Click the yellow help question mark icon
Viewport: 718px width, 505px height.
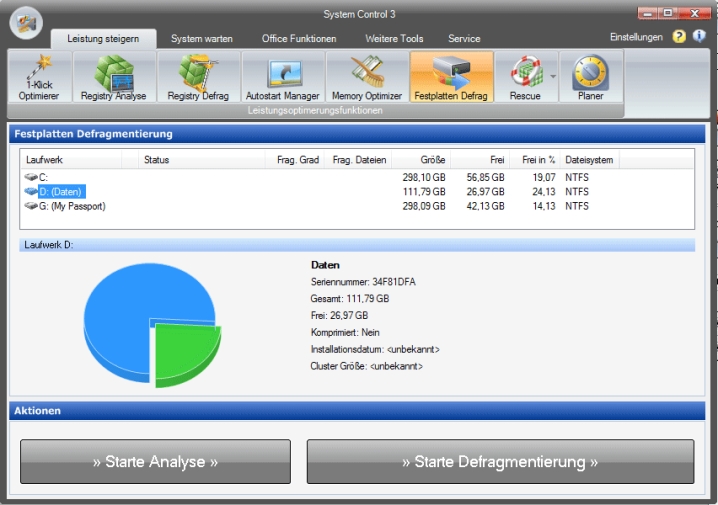(679, 37)
